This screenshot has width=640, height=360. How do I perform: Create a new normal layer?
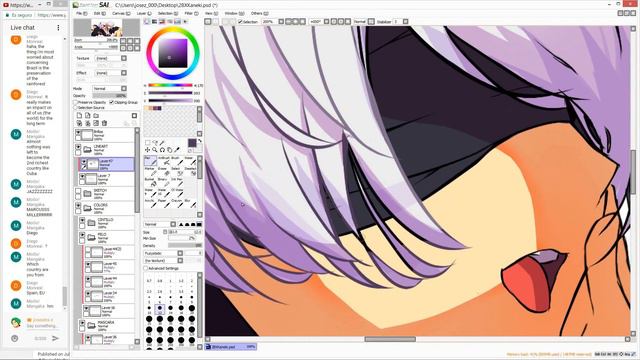[x=79, y=116]
